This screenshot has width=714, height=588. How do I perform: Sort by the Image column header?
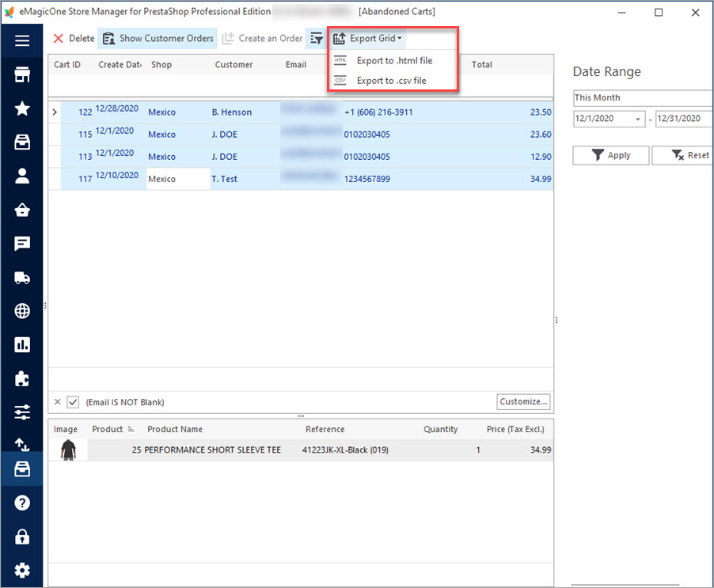(x=66, y=429)
